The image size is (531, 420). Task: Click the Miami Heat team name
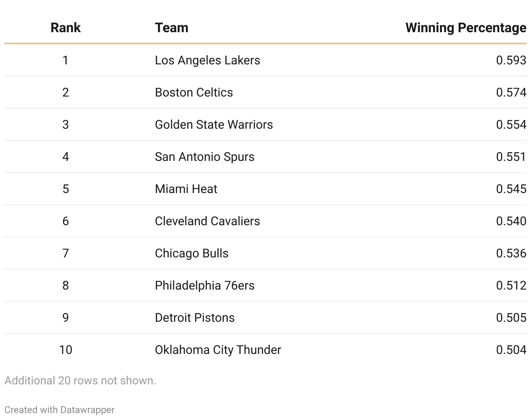click(186, 189)
